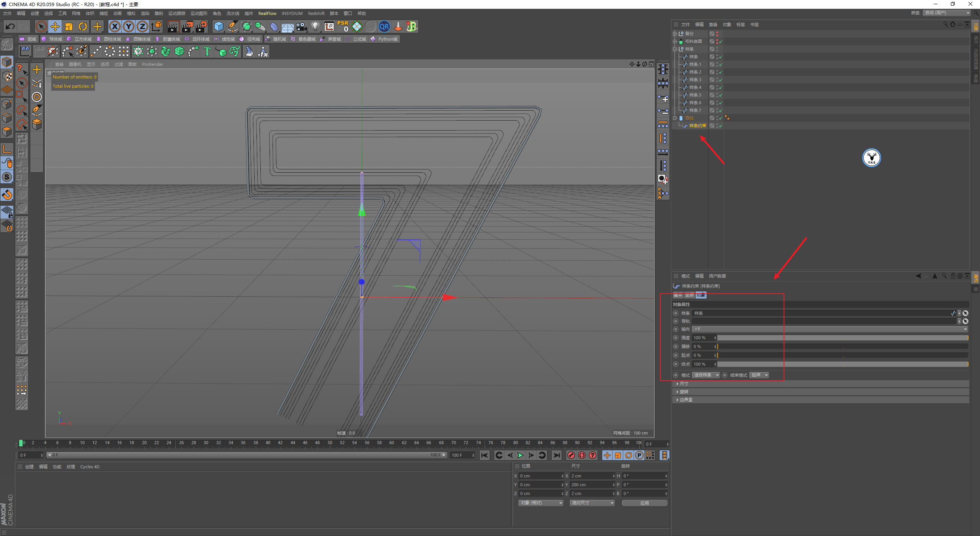
Task: Click the 应用 button in coordinates panel
Action: 644,503
